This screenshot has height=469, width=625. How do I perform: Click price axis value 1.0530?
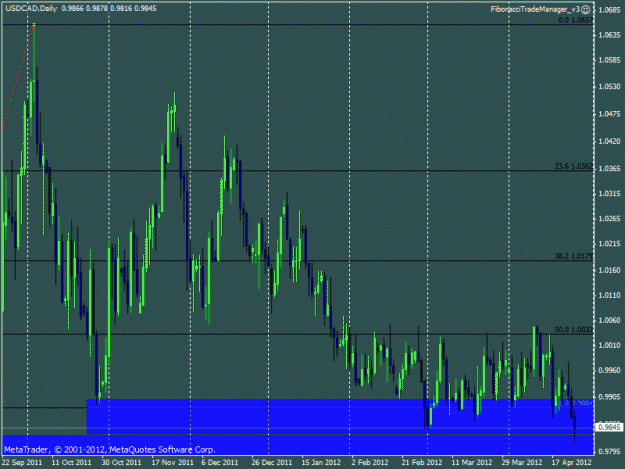609,86
